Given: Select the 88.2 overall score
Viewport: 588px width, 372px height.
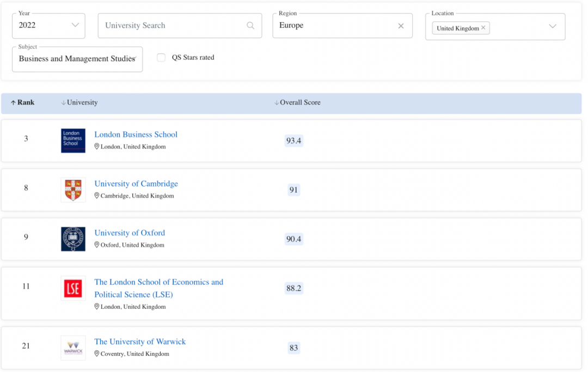Looking at the screenshot, I should [293, 288].
